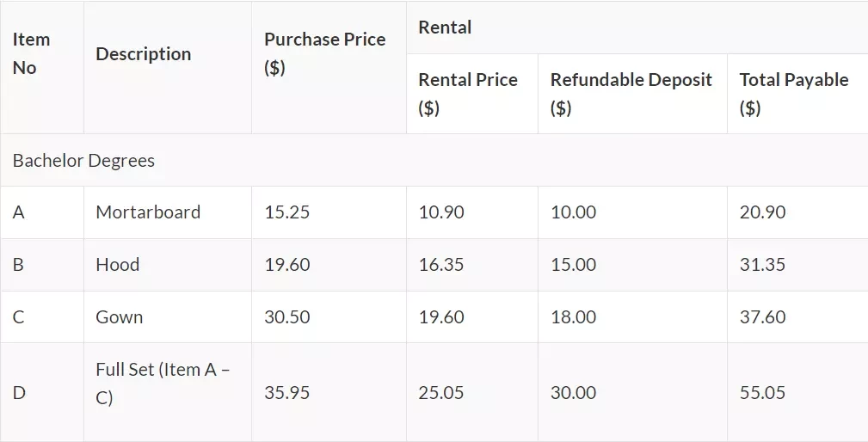
Task: Select the Gown description cell
Action: click(168, 317)
